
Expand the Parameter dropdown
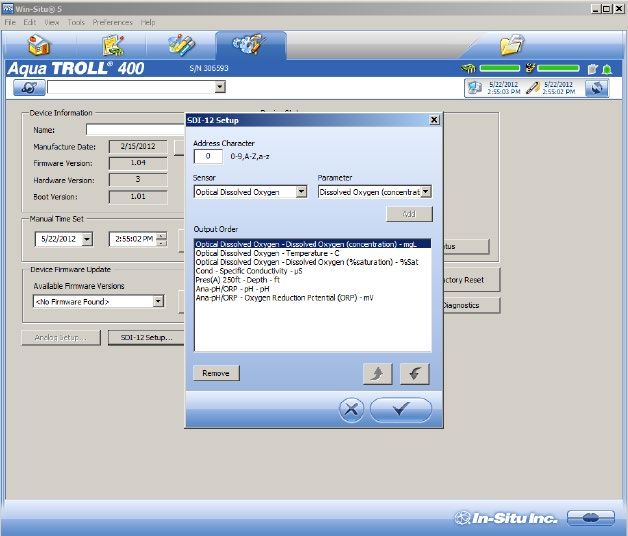[x=426, y=191]
